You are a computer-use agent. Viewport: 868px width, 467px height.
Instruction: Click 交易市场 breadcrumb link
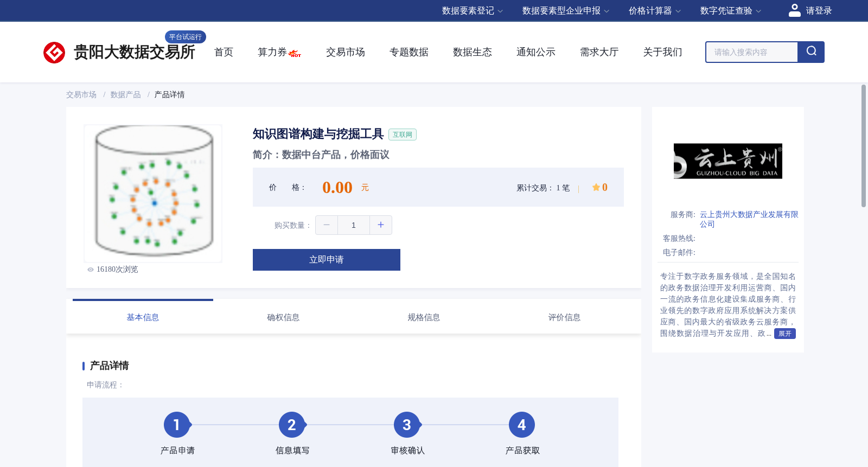pyautogui.click(x=81, y=95)
